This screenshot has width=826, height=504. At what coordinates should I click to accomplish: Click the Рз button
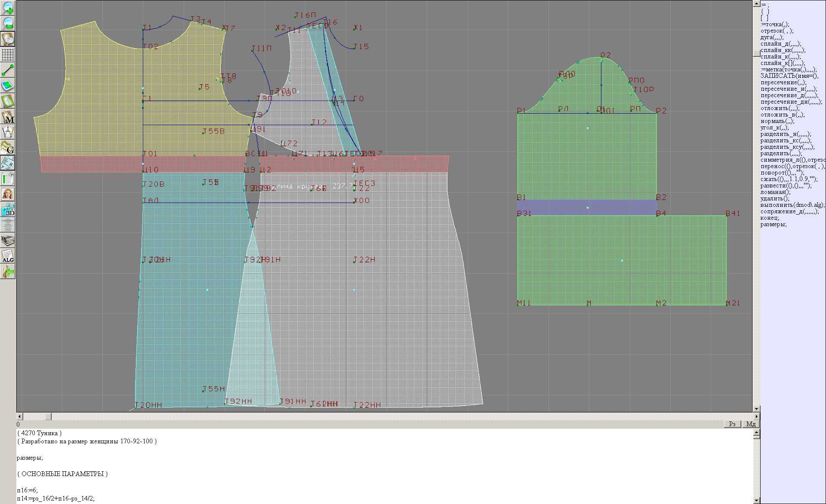pyautogui.click(x=732, y=424)
